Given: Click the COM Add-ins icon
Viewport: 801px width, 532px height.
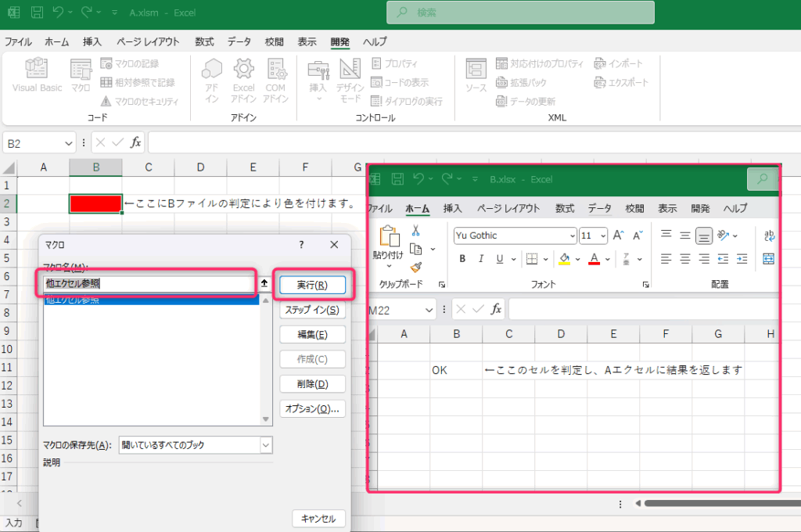Looking at the screenshot, I should click(275, 70).
